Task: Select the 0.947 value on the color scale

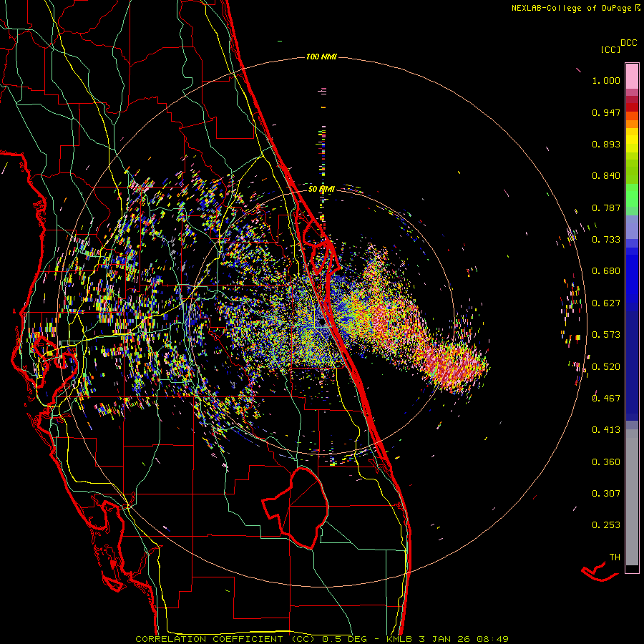Action: click(606, 112)
